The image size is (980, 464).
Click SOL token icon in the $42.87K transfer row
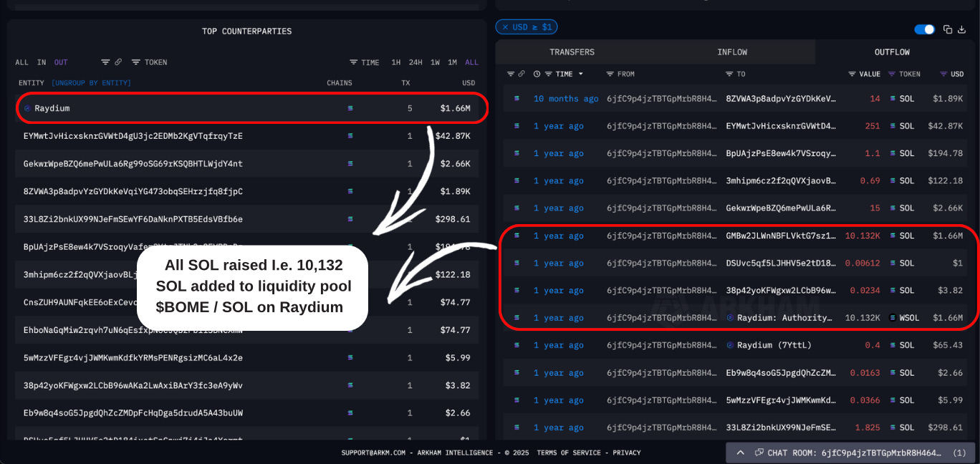893,126
